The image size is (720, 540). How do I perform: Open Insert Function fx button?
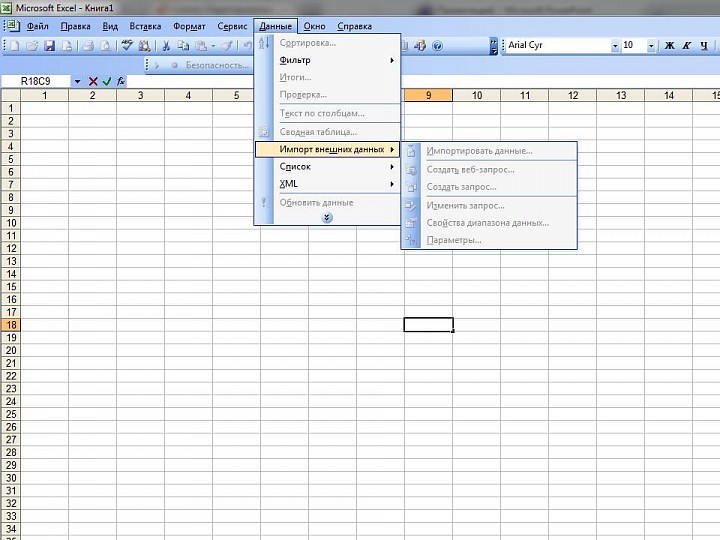tap(121, 81)
